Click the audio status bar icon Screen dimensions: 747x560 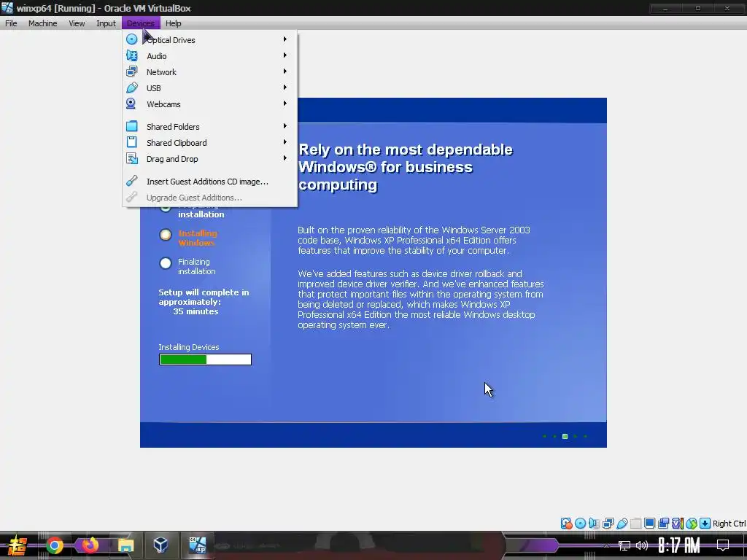pyautogui.click(x=594, y=524)
